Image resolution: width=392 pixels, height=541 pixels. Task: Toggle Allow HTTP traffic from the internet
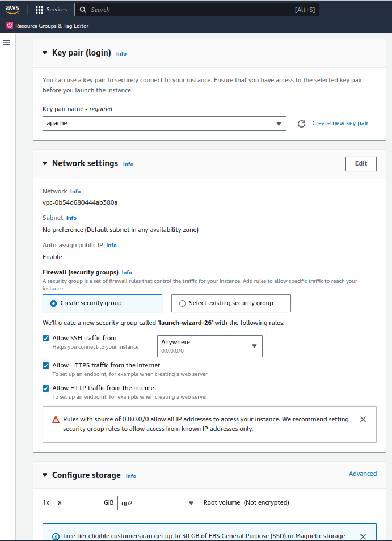click(45, 388)
